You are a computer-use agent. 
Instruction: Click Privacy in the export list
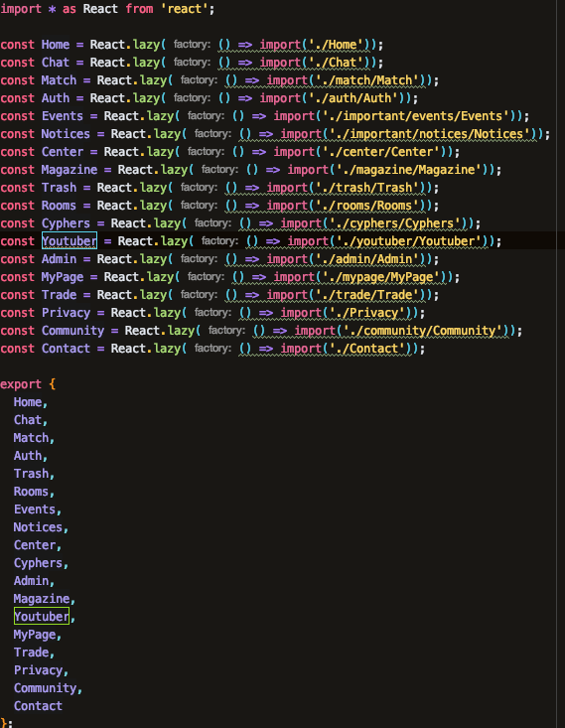point(38,670)
